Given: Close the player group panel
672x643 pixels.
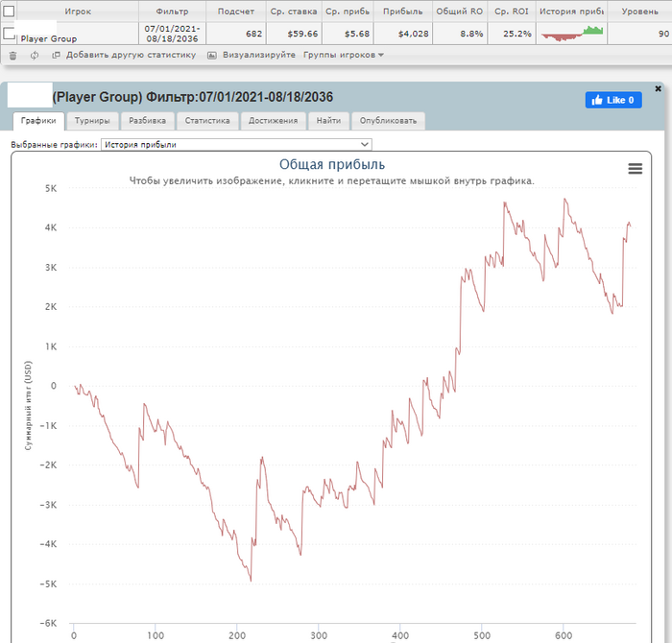Looking at the screenshot, I should click(658, 88).
